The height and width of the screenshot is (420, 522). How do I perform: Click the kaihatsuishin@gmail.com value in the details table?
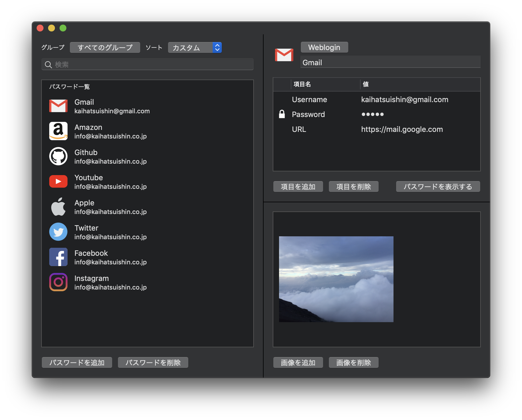pyautogui.click(x=405, y=100)
